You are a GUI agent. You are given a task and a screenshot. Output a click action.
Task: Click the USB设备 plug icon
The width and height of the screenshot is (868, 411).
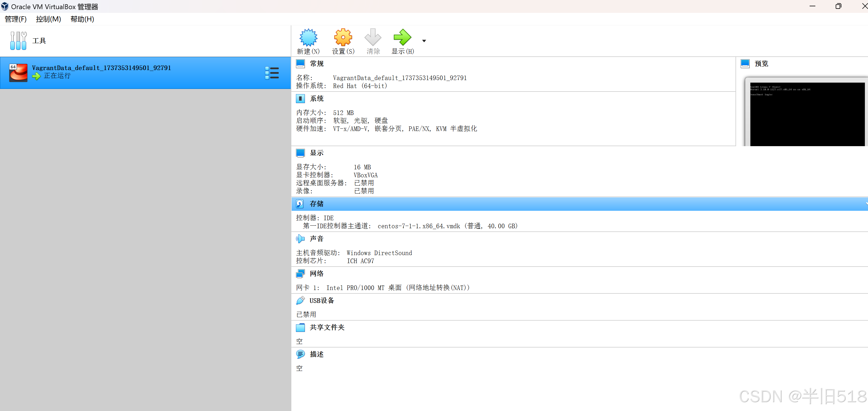click(300, 301)
